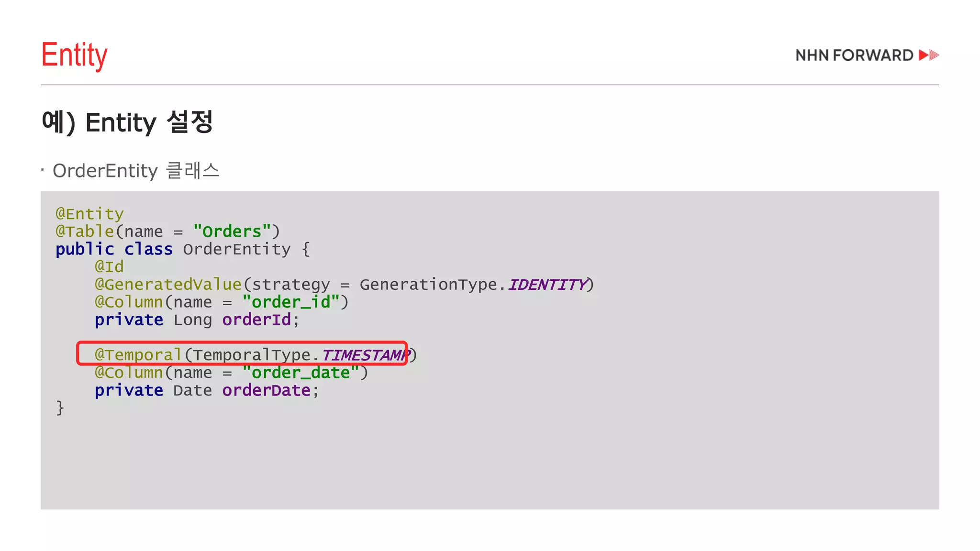Click the "@Temporal" annotation
The image size is (980, 551).
pos(138,355)
